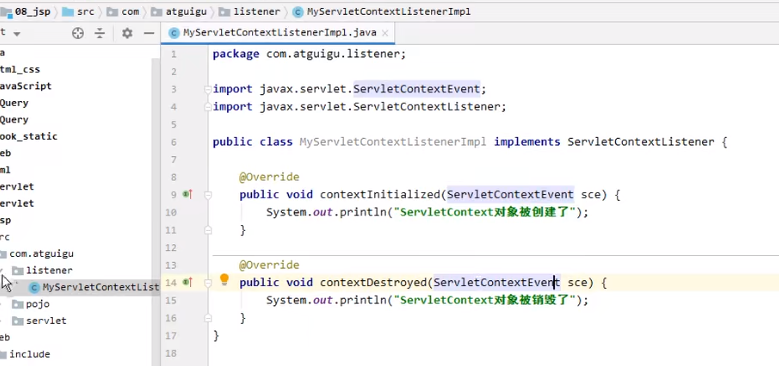Screen dimensions: 779x366
Task: Click the package statement on line 1
Action: (x=309, y=54)
